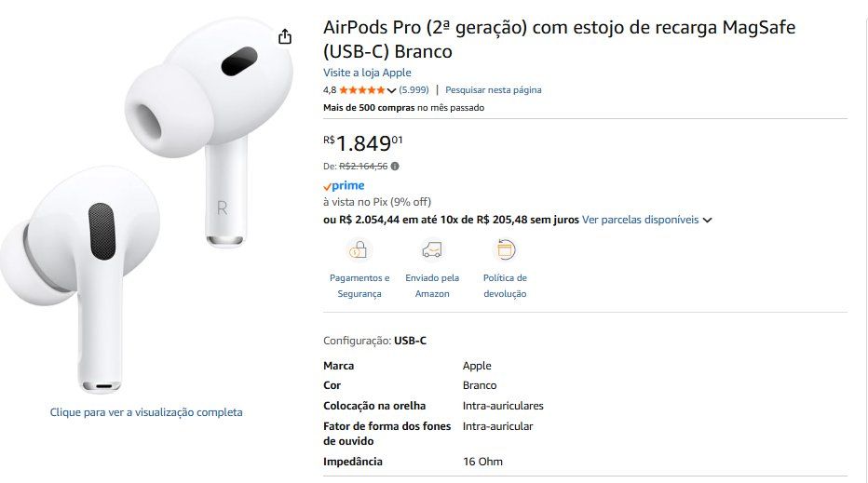
Task: Click the Enviado pela Amazon truck icon
Action: tap(432, 250)
